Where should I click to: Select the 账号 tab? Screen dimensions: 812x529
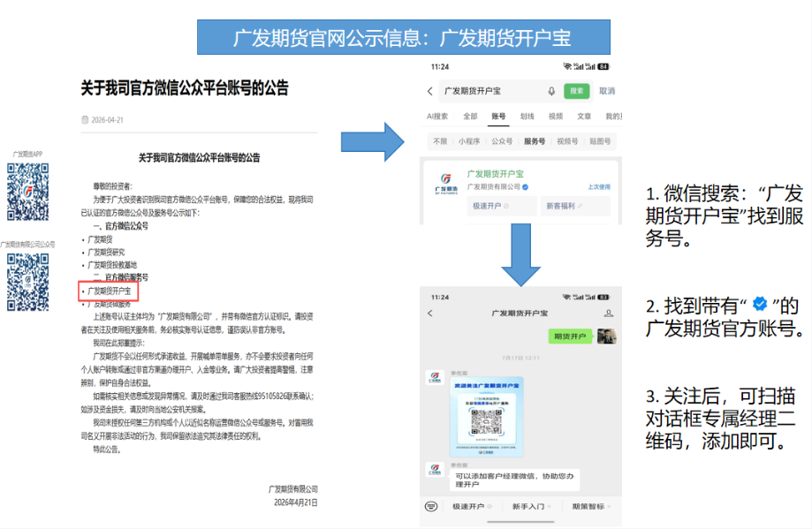(x=498, y=117)
